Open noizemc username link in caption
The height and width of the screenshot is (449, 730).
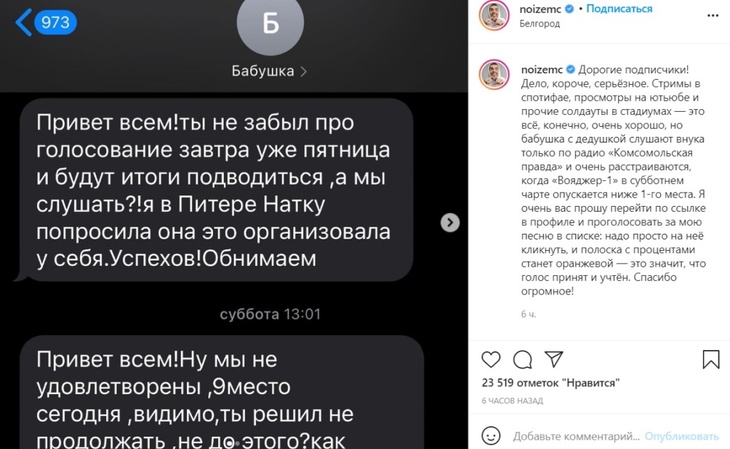542,69
